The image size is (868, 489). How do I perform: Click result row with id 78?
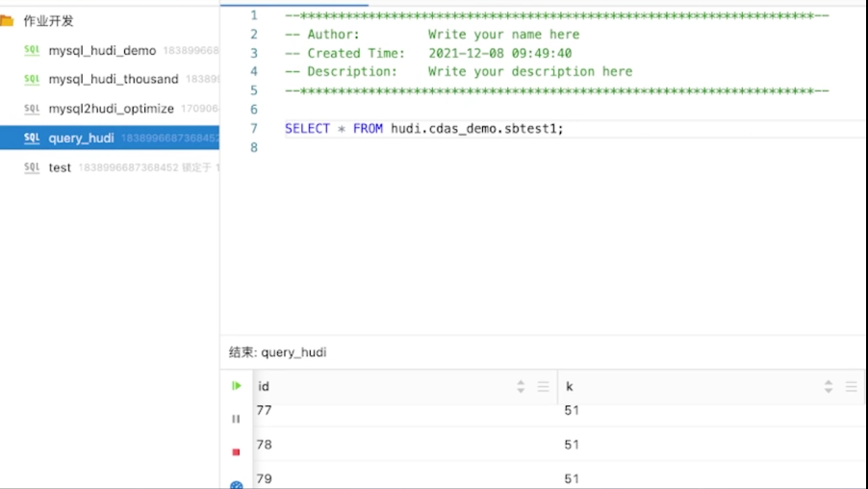tap(559, 444)
